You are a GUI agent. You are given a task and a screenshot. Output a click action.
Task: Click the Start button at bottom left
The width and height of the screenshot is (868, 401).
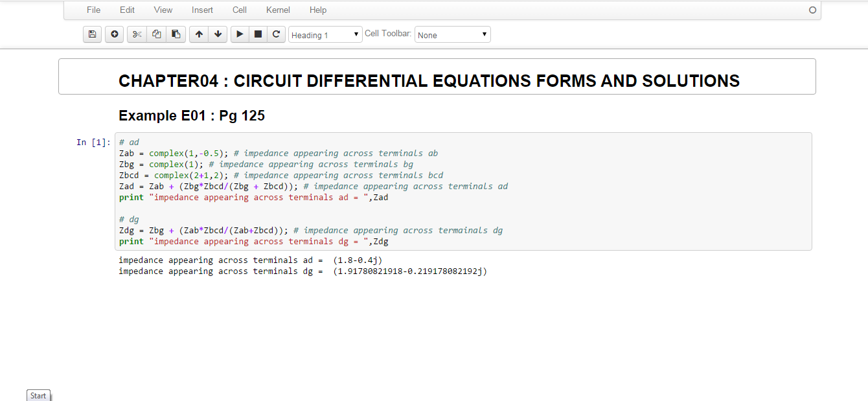click(x=38, y=396)
